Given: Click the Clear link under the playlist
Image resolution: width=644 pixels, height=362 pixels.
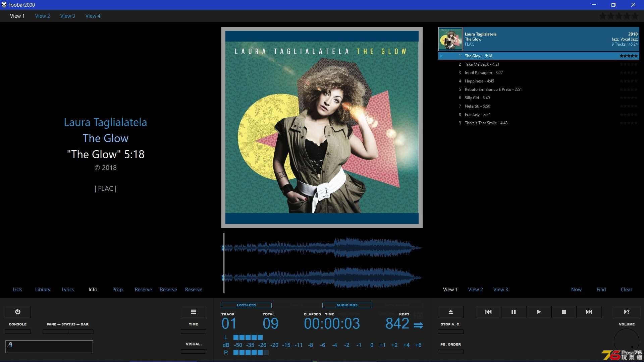Looking at the screenshot, I should tap(627, 290).
